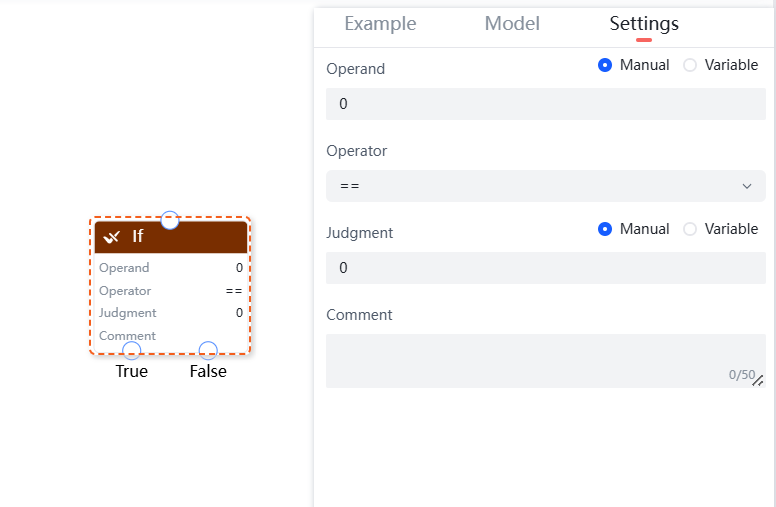Select Manual option for Operand
The image size is (776, 507).
pos(605,65)
